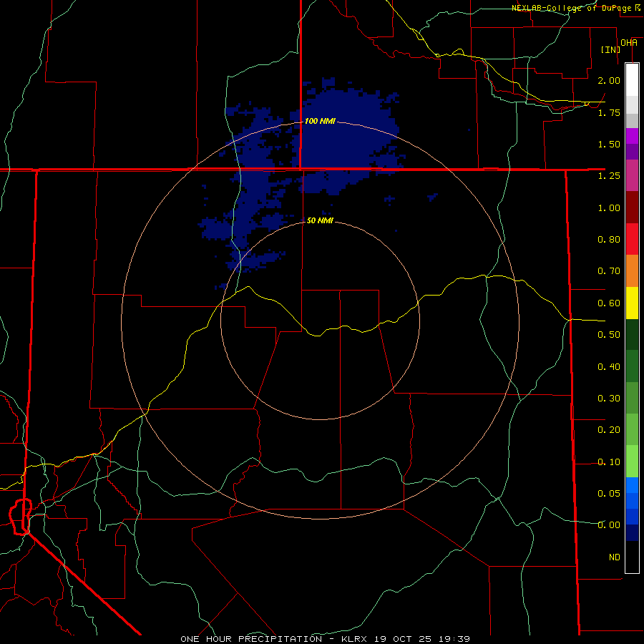Click the 0.00 legend value
The width and height of the screenshot is (644, 644).
click(609, 525)
